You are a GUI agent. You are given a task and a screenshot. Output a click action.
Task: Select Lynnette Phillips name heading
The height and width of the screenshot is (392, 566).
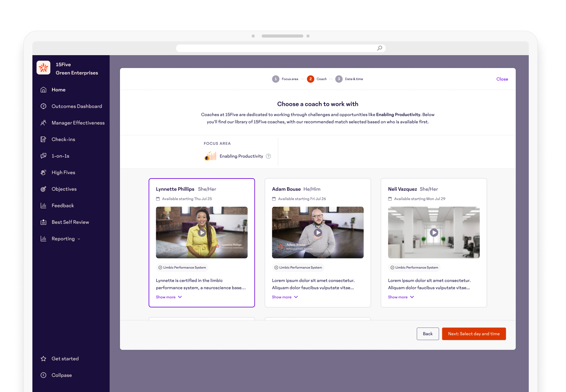click(x=175, y=189)
